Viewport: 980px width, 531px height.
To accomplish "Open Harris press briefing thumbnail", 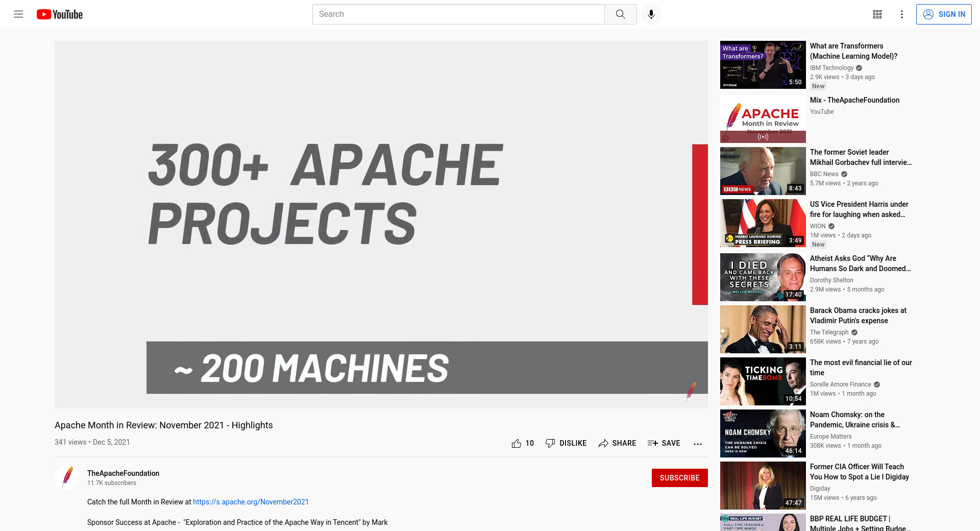I will [x=763, y=223].
